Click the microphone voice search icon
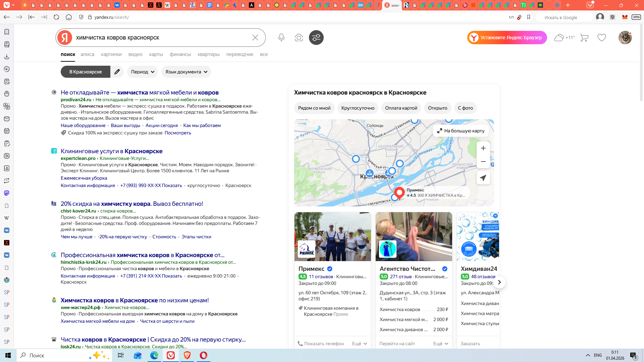The image size is (644, 362). [x=281, y=38]
